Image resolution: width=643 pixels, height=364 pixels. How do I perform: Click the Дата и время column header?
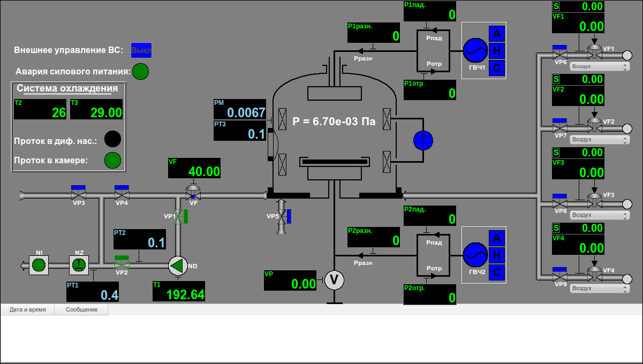pos(27,309)
